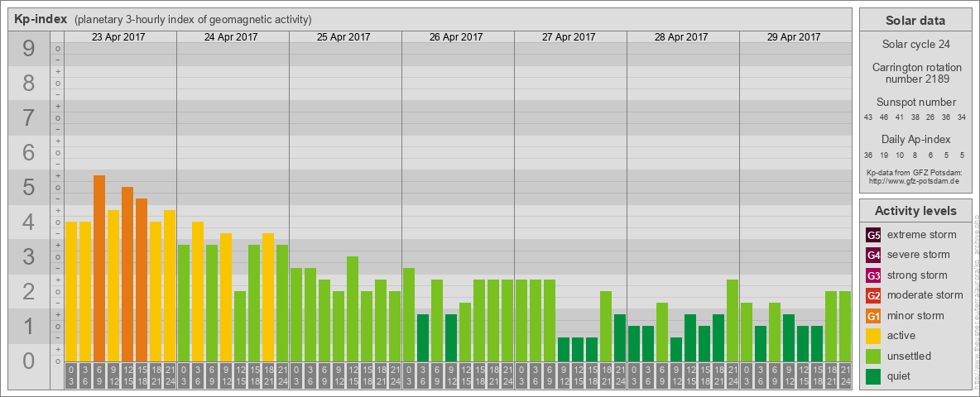The width and height of the screenshot is (980, 397).
Task: Click the 0-3 time label under 23 Apr
Action: pos(71,375)
